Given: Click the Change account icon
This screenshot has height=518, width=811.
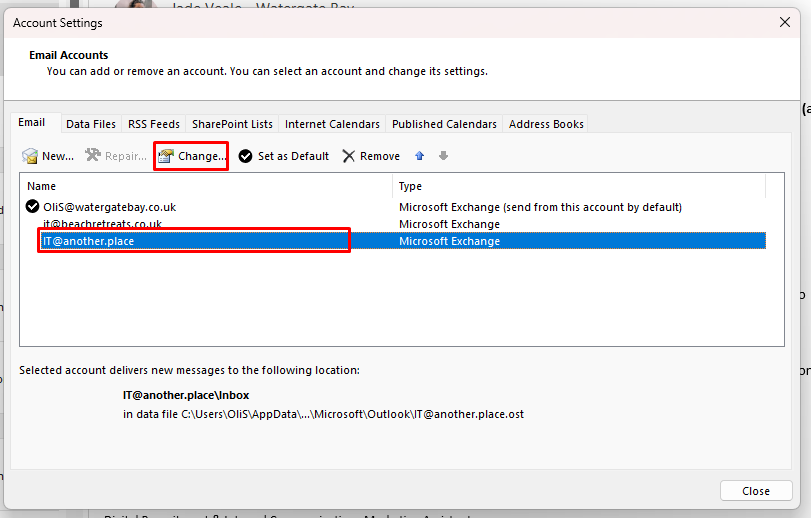Looking at the screenshot, I should click(x=166, y=156).
